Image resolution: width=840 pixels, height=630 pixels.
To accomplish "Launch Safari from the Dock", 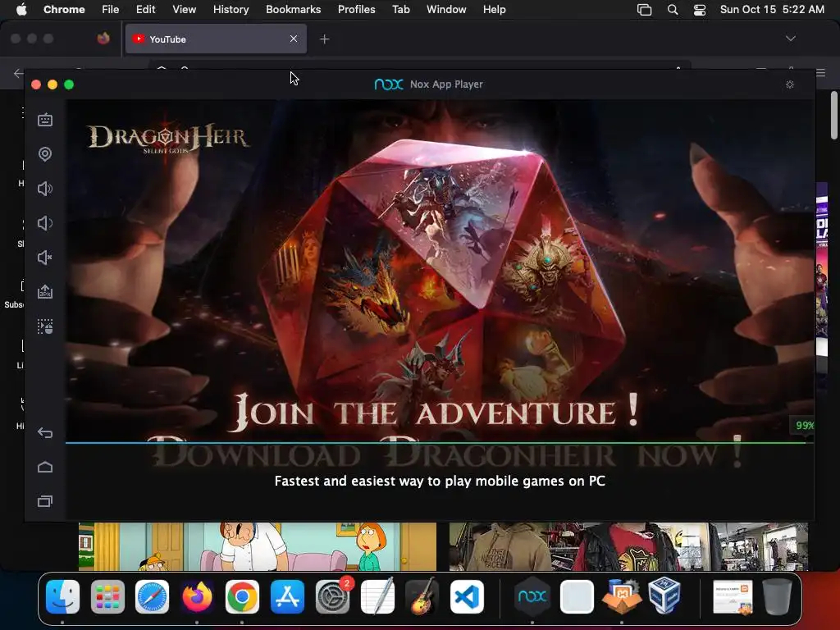I will pos(152,596).
